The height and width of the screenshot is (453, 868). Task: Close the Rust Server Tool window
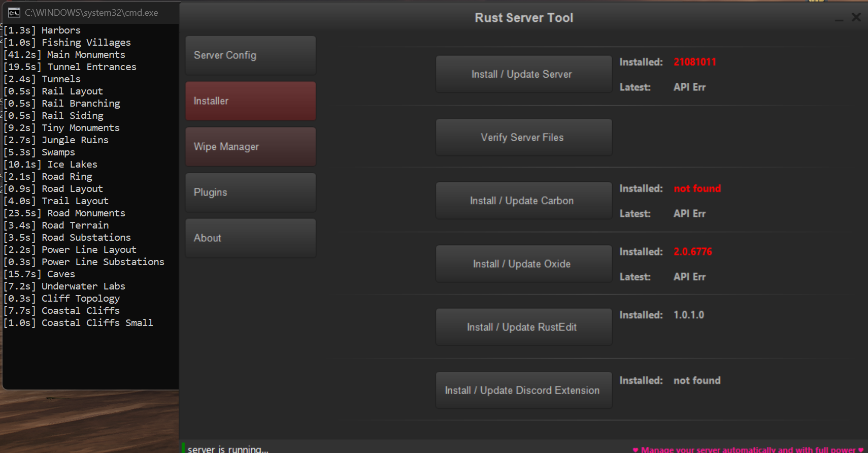[x=856, y=17]
